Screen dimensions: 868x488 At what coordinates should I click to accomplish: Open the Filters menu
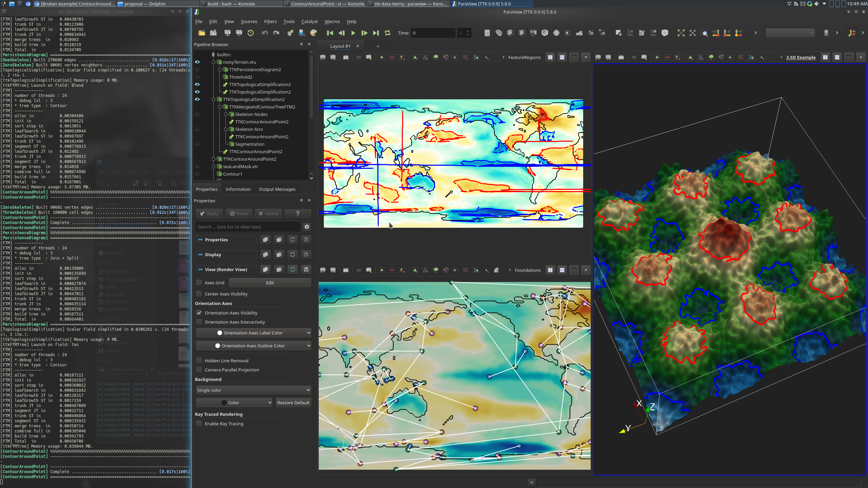tap(270, 21)
